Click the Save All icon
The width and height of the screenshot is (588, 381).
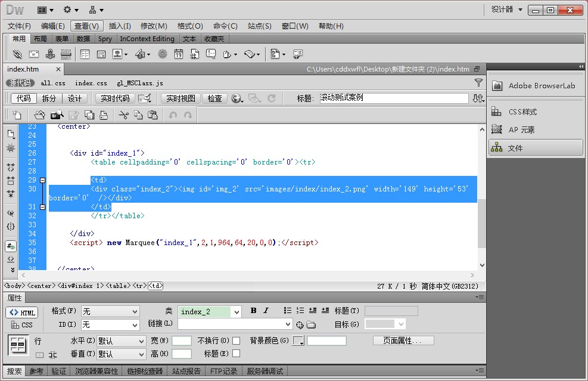(89, 115)
